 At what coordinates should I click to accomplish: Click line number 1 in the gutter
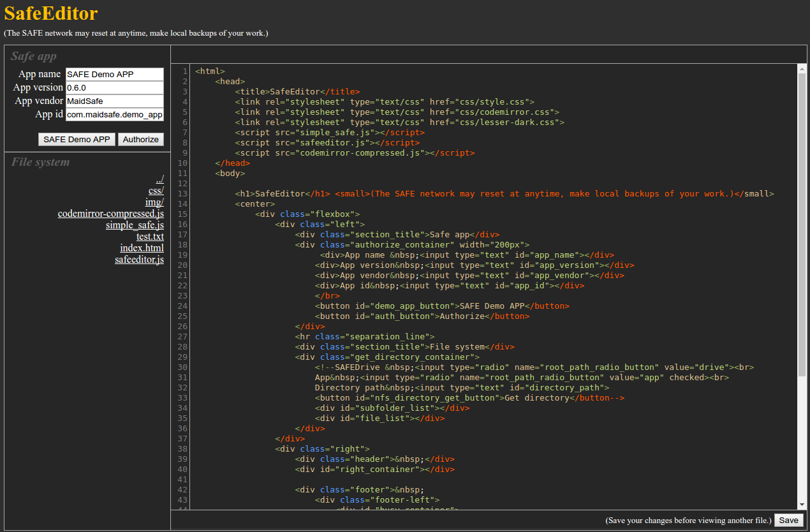[185, 71]
